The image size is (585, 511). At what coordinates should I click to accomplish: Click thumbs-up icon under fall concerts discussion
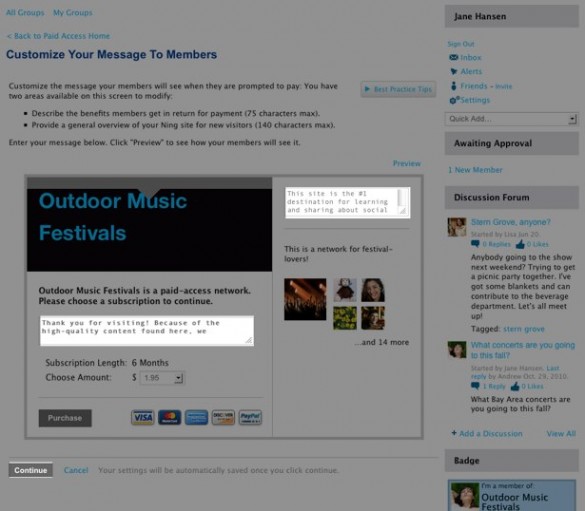point(515,386)
